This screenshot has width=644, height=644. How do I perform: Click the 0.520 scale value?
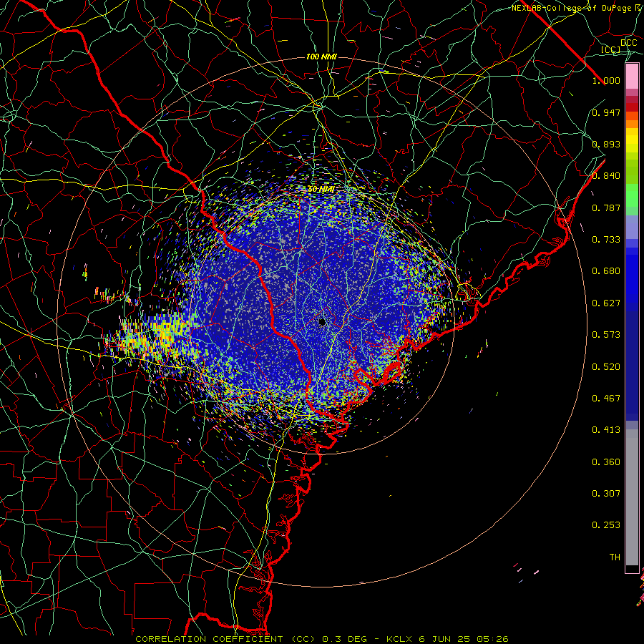(x=606, y=367)
